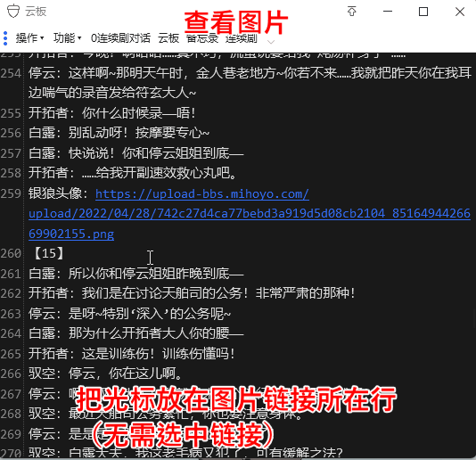Open the blue three-dot menu icon
This screenshot has height=460, width=476.
(5, 38)
